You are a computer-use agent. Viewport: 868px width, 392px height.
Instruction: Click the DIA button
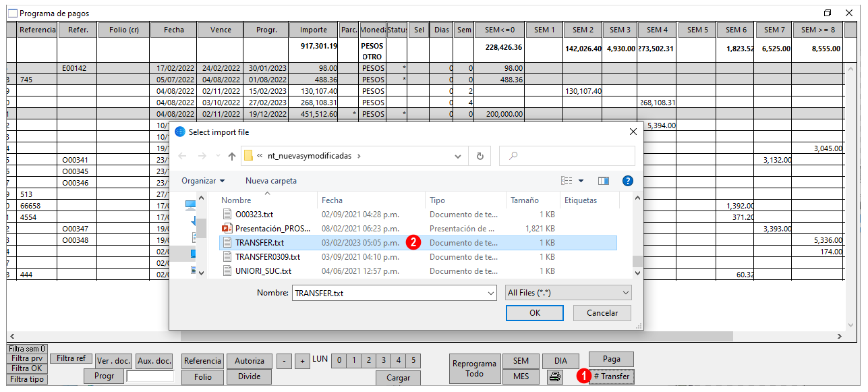[561, 361]
